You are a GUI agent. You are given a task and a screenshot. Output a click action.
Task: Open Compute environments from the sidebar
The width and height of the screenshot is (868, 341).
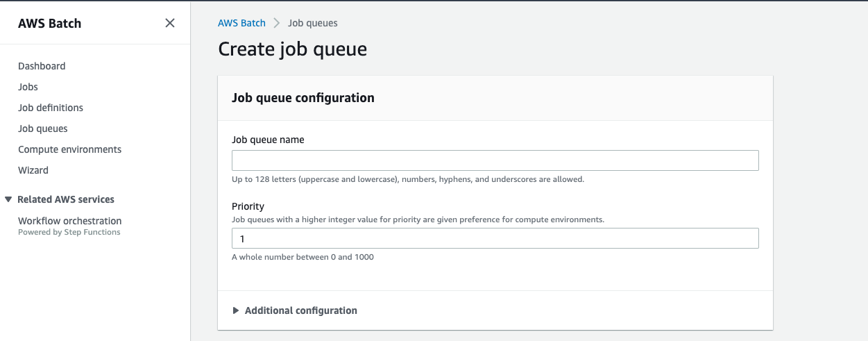(x=69, y=149)
